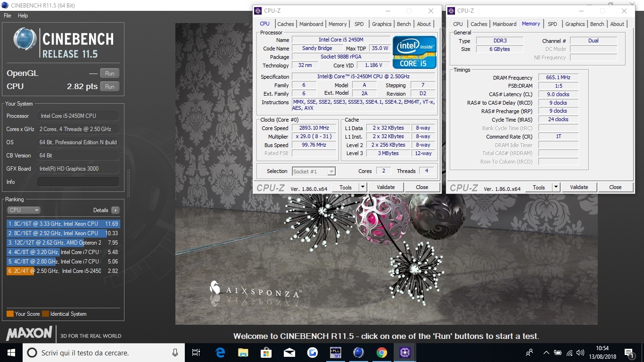Open Tools dropdown arrow in left CPU-Z

363,187
